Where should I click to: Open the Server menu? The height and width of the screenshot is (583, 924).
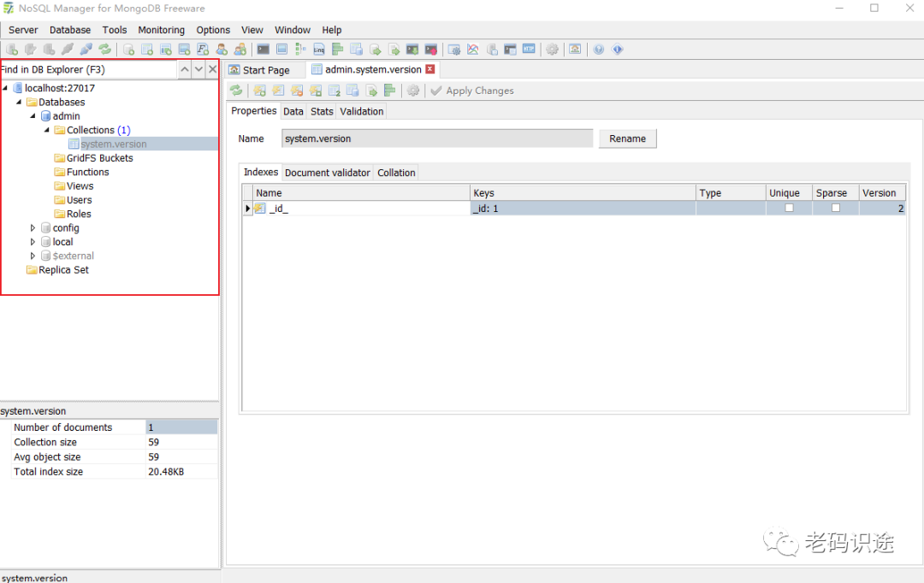coord(23,30)
